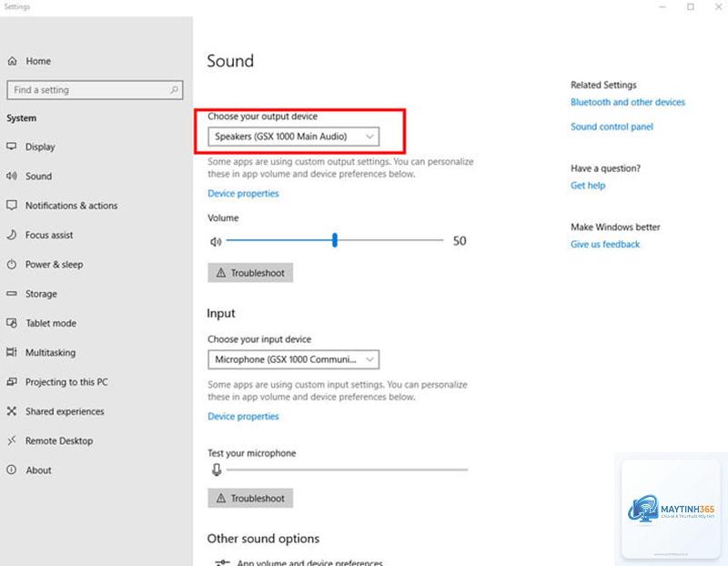Image resolution: width=728 pixels, height=566 pixels.
Task: Open Shared experiences settings
Action: [65, 411]
